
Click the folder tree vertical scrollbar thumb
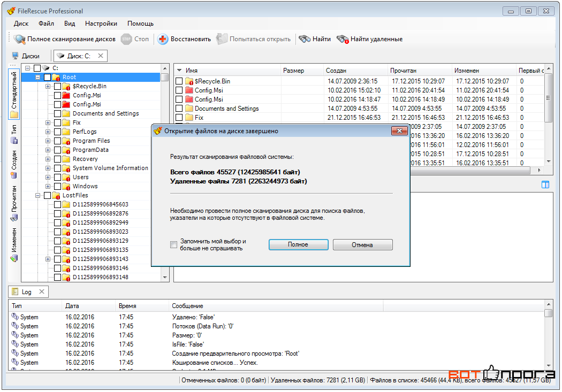click(165, 78)
